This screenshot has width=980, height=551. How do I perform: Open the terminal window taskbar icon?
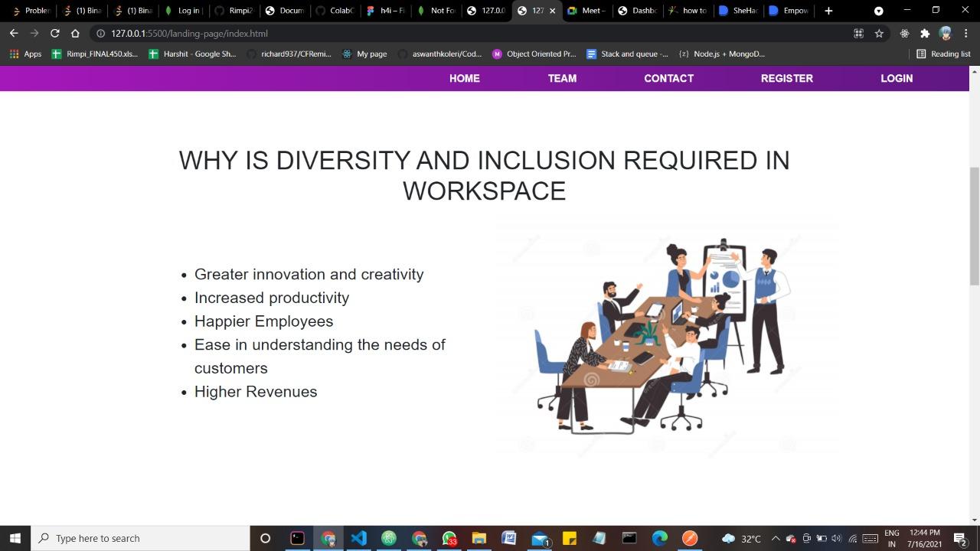(629, 538)
